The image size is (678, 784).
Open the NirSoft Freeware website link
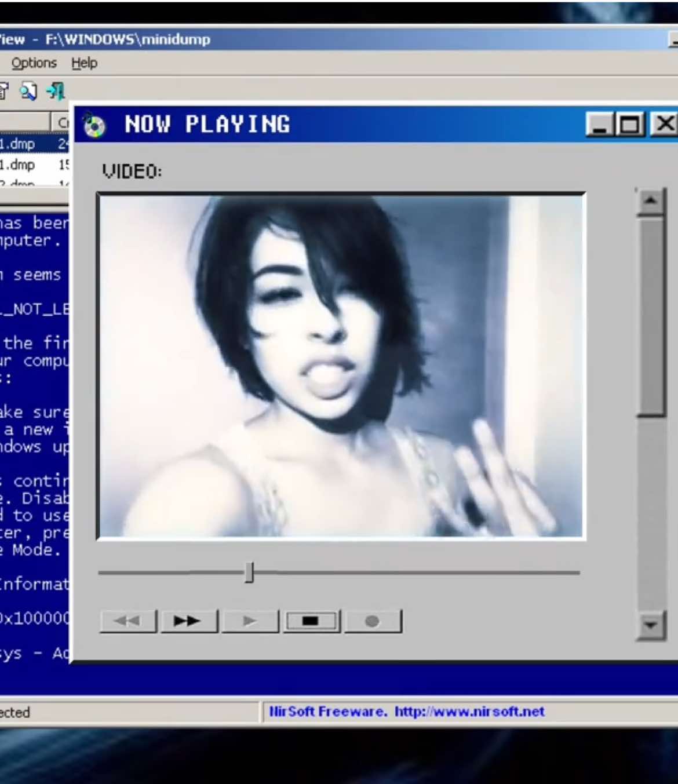(407, 711)
